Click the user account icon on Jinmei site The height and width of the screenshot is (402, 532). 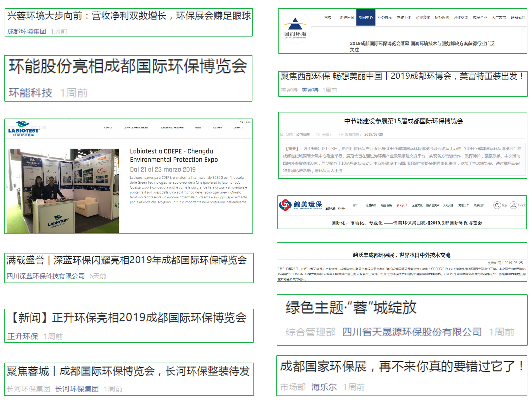(x=513, y=205)
